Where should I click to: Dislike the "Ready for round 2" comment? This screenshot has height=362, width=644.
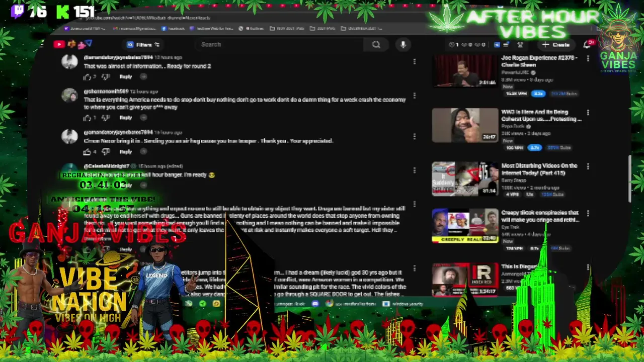click(x=106, y=77)
